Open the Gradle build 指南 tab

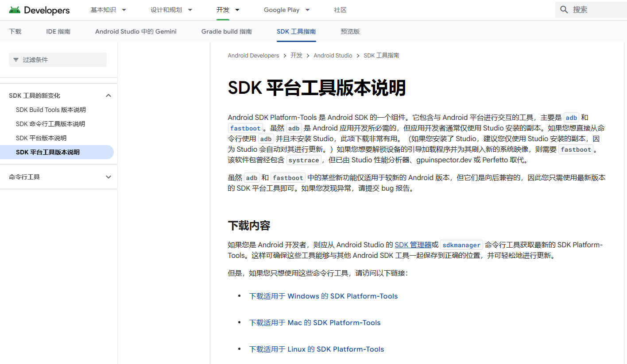tap(226, 31)
